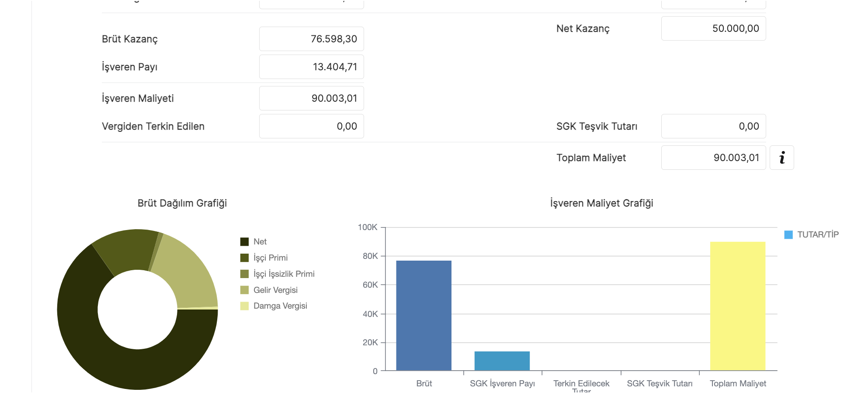The image size is (868, 399).
Task: Open the Toplam Maliyet info icon
Action: point(781,158)
